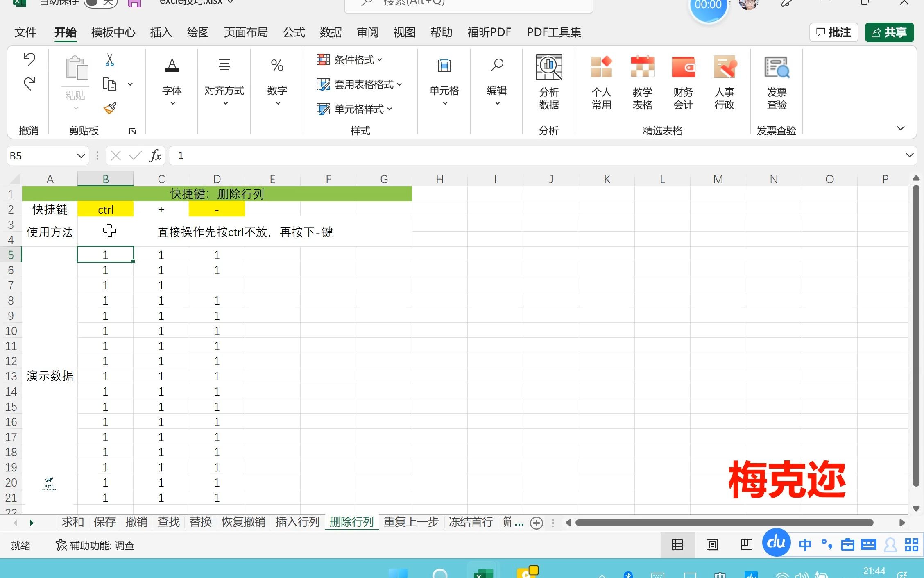The image size is (924, 578).
Task: Click the new sheet plus button
Action: click(536, 523)
